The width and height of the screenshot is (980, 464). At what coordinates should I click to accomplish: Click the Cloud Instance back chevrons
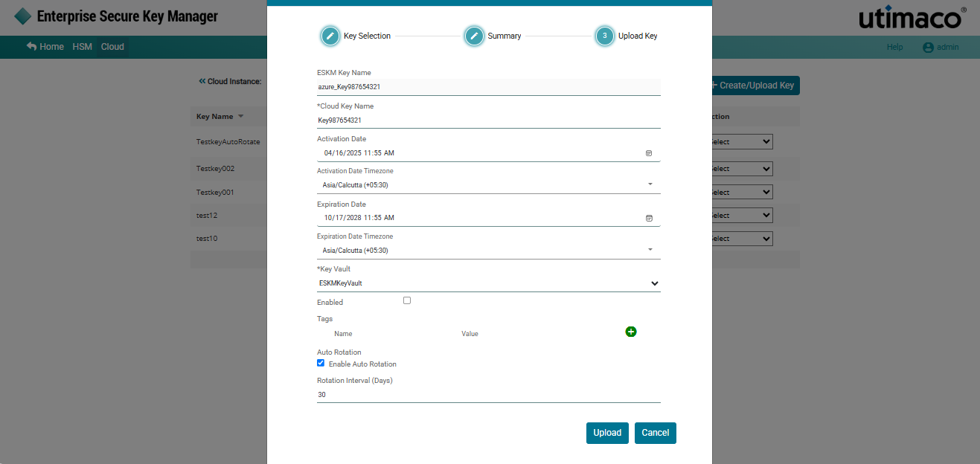pyautogui.click(x=202, y=81)
